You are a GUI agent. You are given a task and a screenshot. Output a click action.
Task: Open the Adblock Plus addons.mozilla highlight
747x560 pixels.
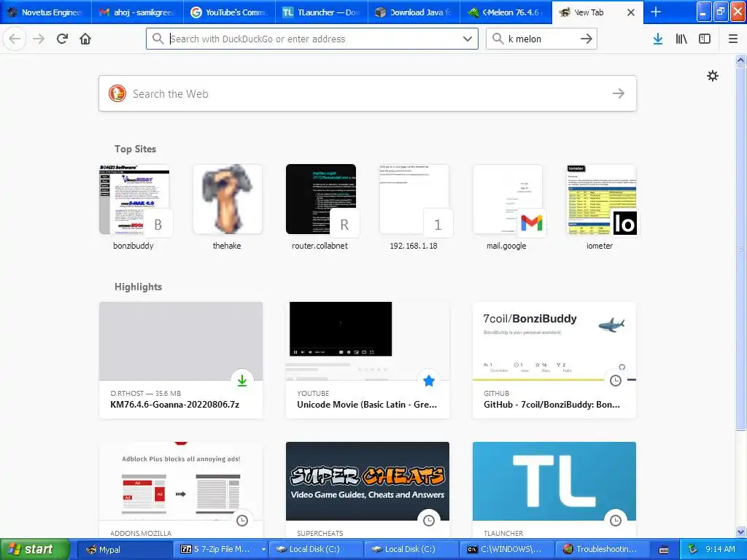point(181,491)
